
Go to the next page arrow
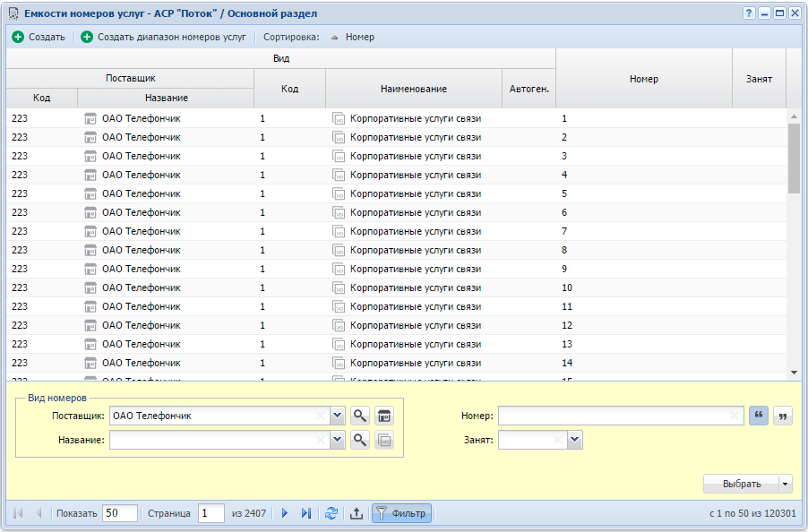point(285,513)
